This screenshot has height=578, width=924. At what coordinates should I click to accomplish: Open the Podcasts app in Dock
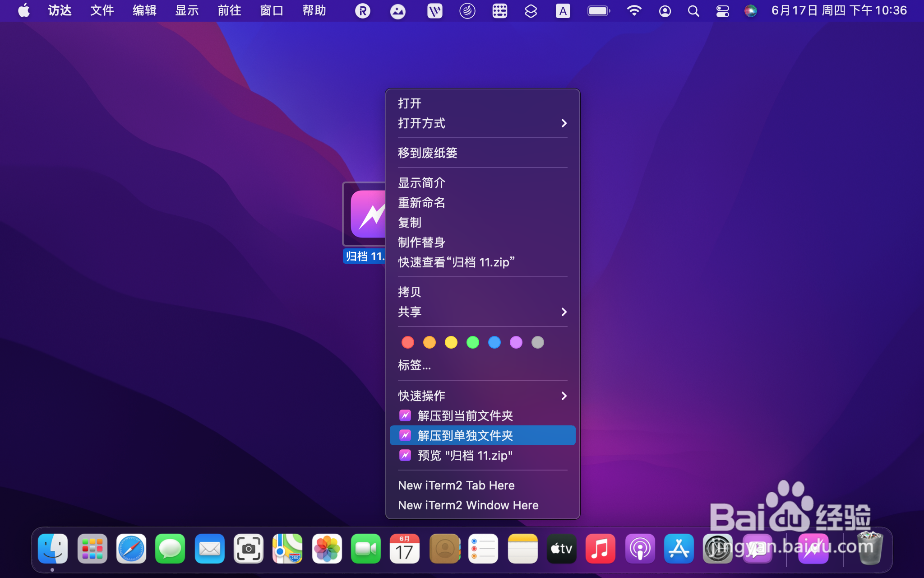639,549
